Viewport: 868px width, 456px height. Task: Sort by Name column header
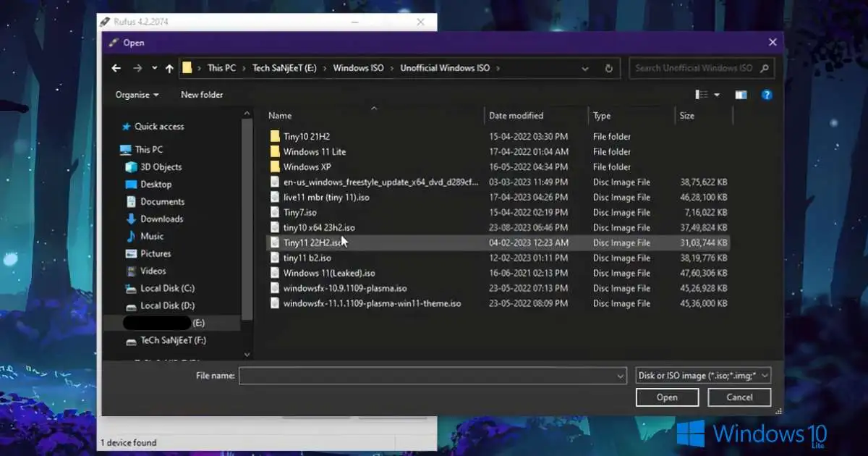tap(280, 115)
